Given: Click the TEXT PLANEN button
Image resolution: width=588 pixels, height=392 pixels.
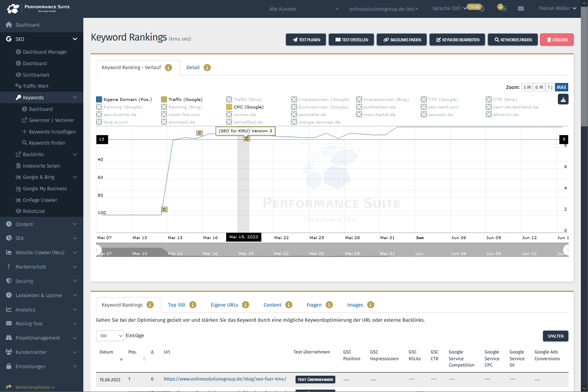Looking at the screenshot, I should (306, 40).
